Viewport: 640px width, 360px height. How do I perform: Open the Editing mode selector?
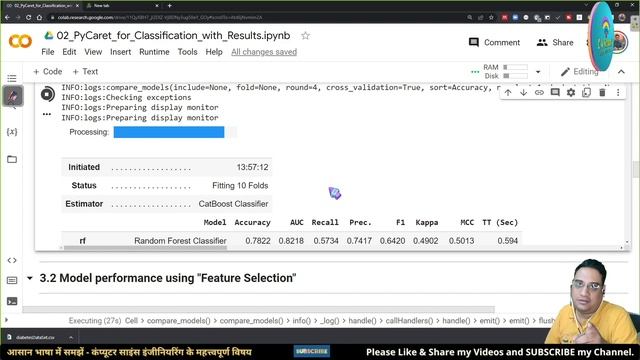pyautogui.click(x=579, y=72)
